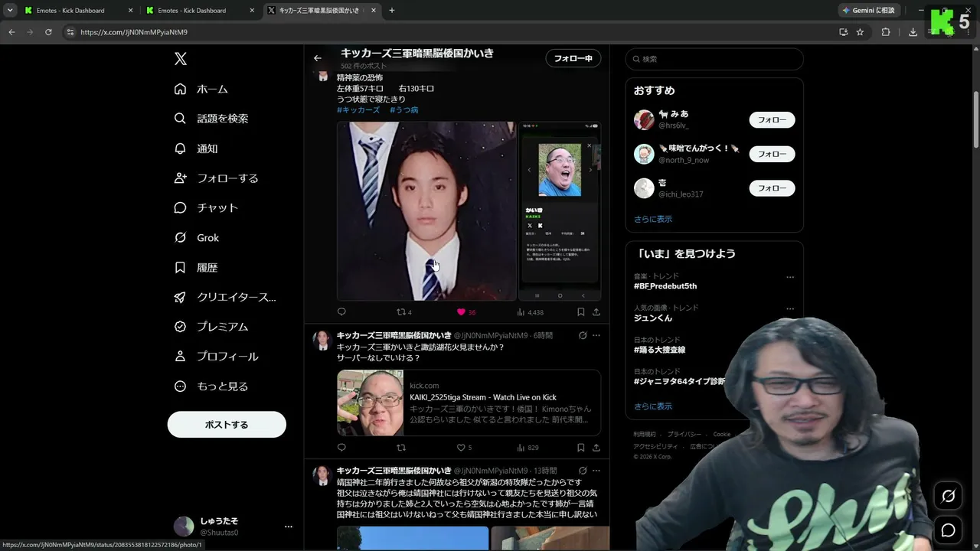Bookmark the post with 4,438 views
This screenshot has height=551, width=980.
click(x=581, y=312)
